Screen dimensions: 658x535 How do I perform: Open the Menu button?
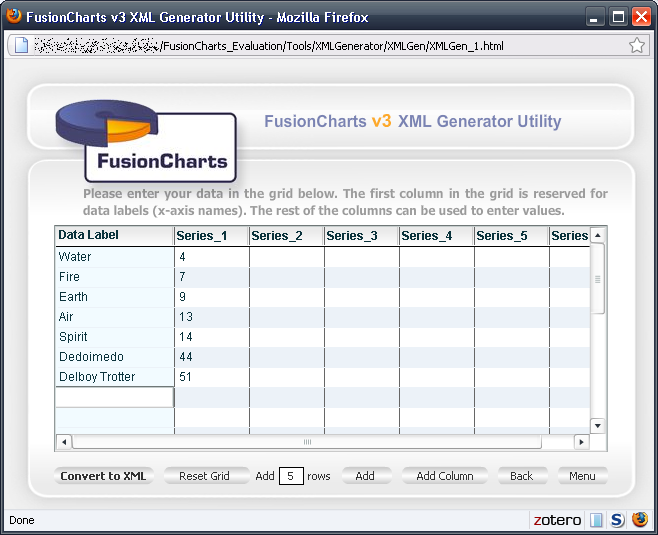582,476
